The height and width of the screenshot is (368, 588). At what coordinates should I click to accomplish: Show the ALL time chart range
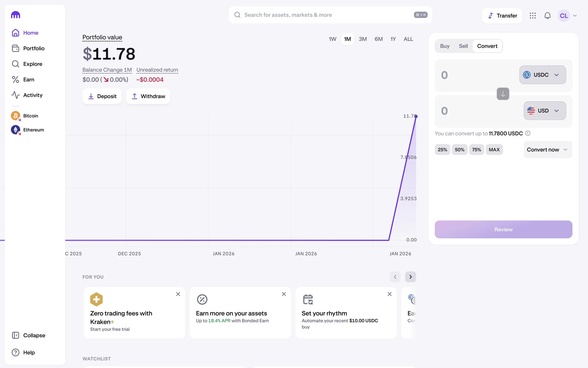[408, 39]
